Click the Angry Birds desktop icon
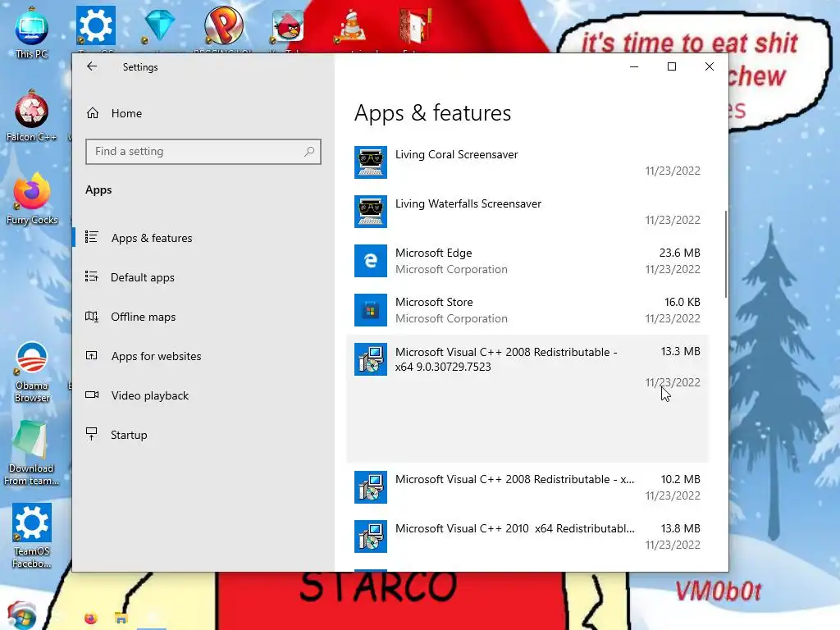 click(288, 25)
